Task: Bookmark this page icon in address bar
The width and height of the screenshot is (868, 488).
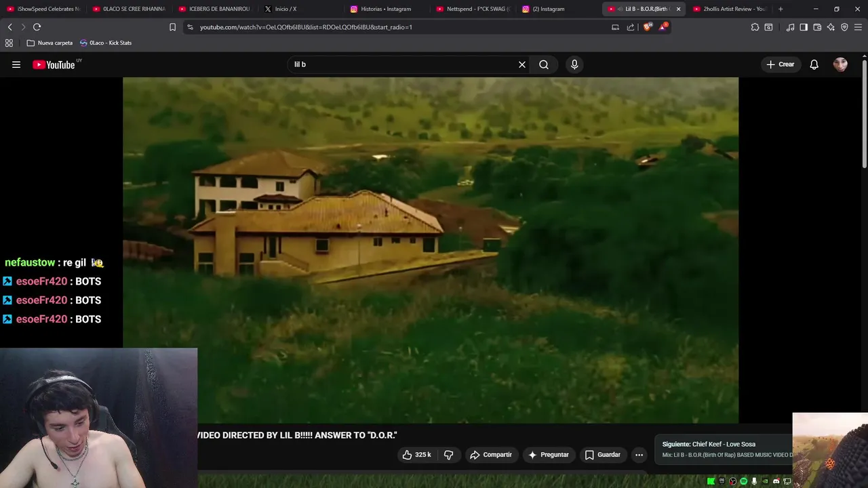Action: tap(172, 27)
